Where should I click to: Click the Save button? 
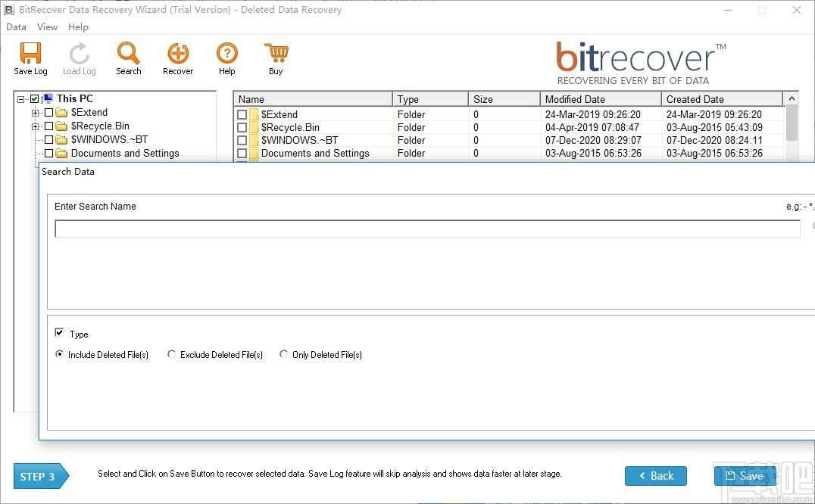pos(745,476)
